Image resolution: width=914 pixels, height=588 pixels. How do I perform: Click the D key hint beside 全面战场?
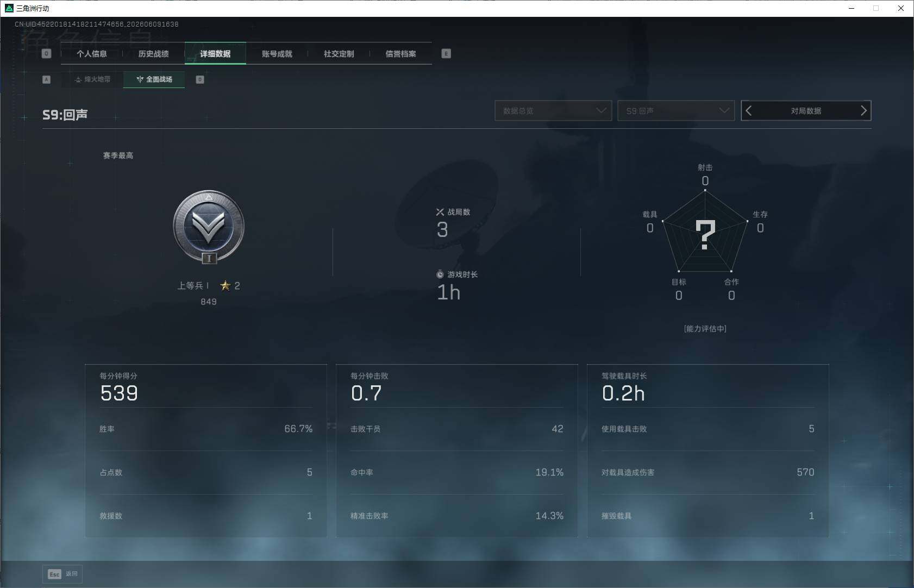pos(200,79)
